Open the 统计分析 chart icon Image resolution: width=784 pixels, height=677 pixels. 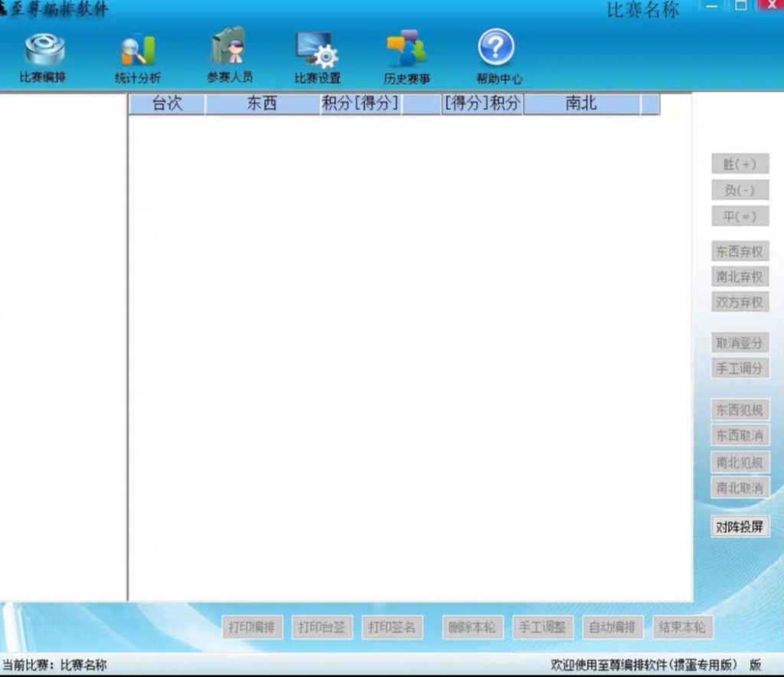coord(138,58)
